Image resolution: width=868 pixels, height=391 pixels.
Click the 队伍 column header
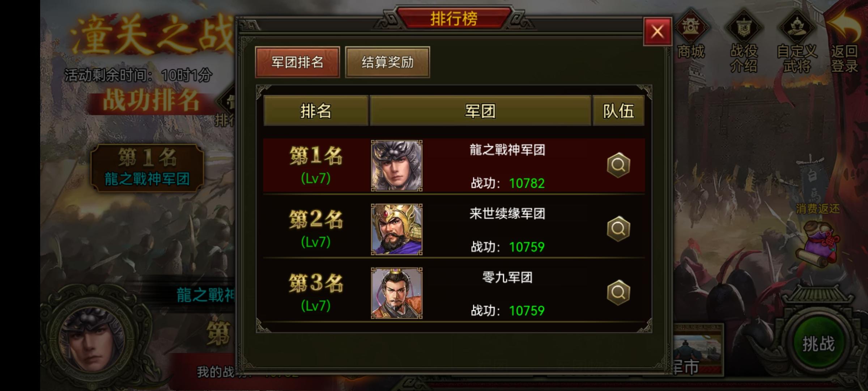618,111
